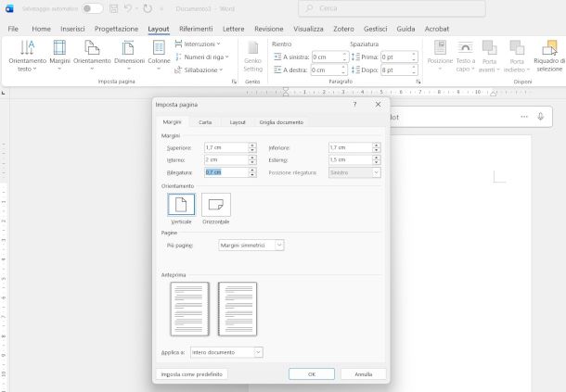This screenshot has height=392, width=566.
Task: Open the Paragrafo dialog launcher
Action: [418, 82]
